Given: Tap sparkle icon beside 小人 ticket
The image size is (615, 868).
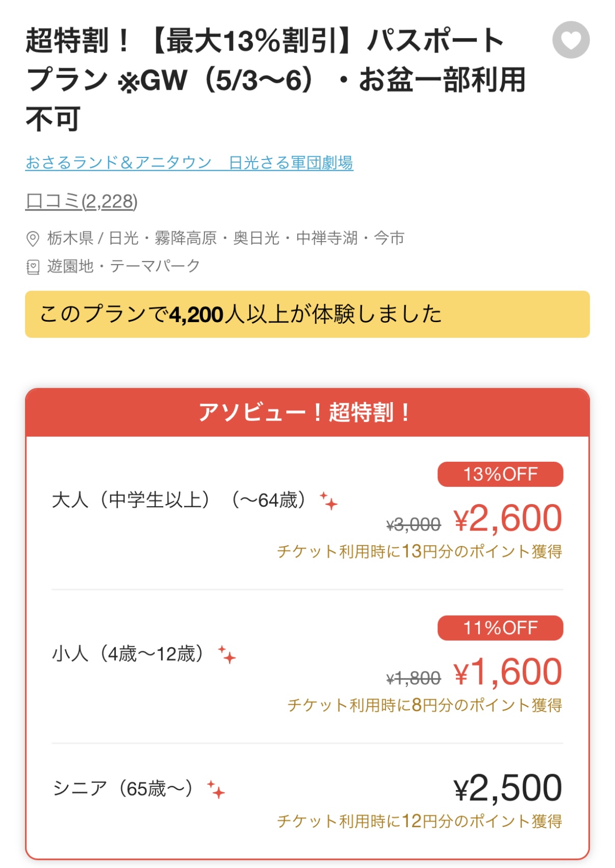Looking at the screenshot, I should [226, 654].
